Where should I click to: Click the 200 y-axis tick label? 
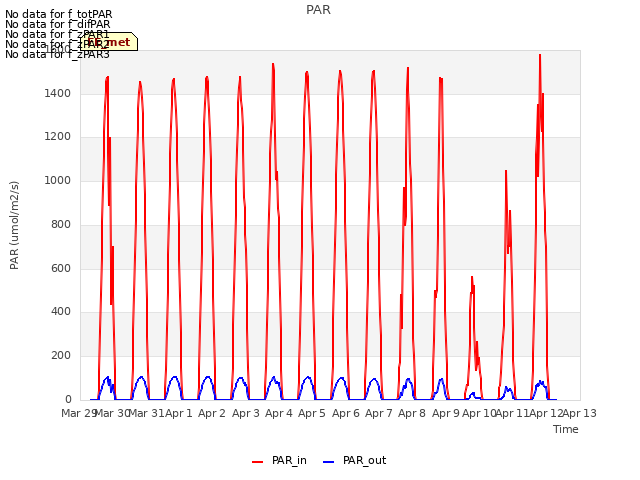pos(61,356)
